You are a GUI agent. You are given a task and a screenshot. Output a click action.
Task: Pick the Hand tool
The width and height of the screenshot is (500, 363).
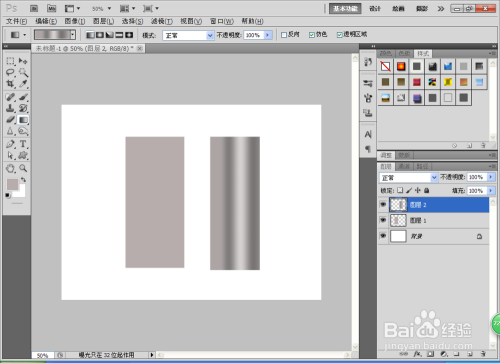(x=10, y=168)
